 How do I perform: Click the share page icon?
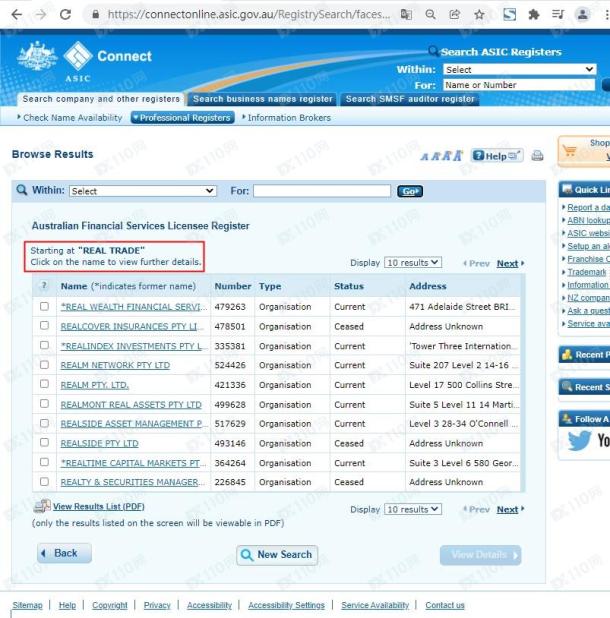point(455,15)
